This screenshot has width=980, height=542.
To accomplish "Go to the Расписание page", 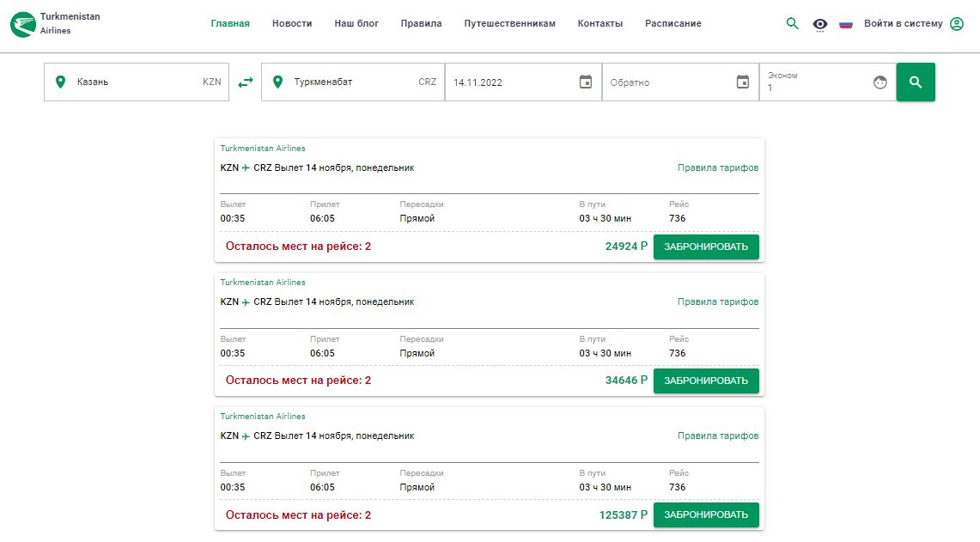I will pos(673,24).
